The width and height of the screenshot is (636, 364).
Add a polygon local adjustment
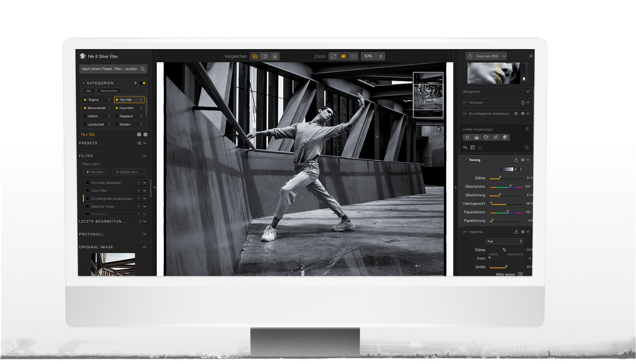[486, 137]
